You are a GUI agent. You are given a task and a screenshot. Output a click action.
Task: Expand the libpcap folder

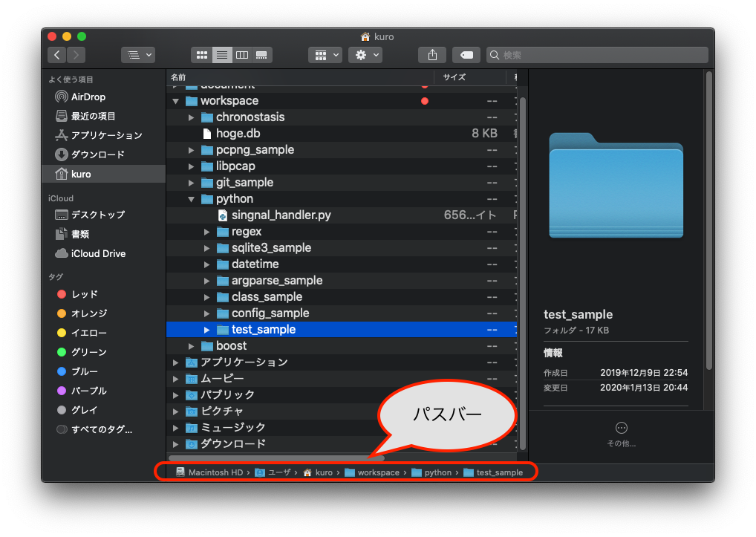click(192, 167)
